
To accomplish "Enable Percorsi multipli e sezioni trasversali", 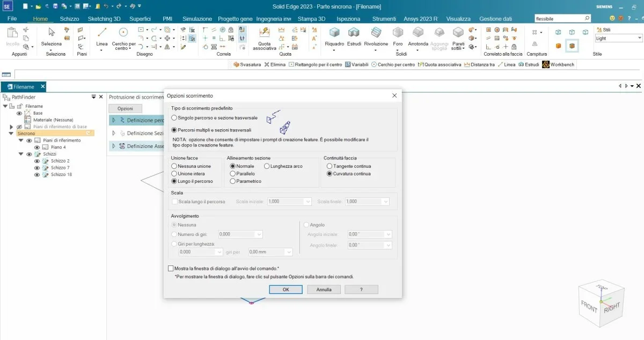I will pos(174,129).
